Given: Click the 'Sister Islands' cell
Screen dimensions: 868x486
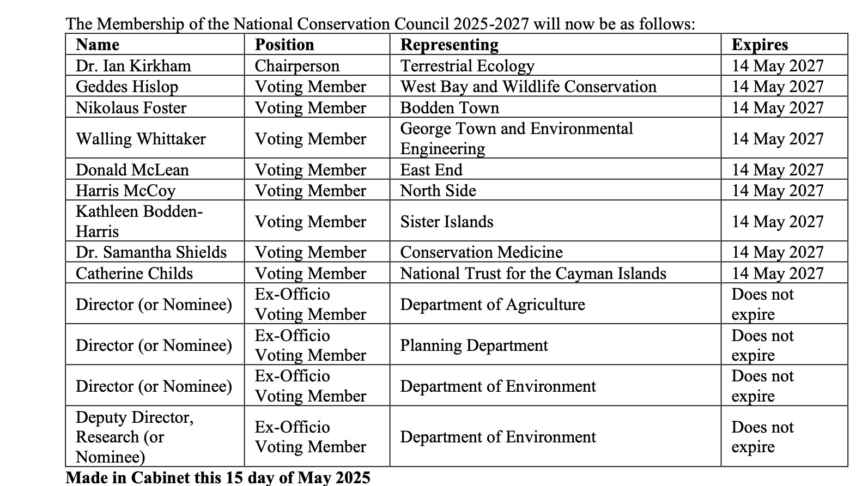Looking at the screenshot, I should pyautogui.click(x=447, y=222).
